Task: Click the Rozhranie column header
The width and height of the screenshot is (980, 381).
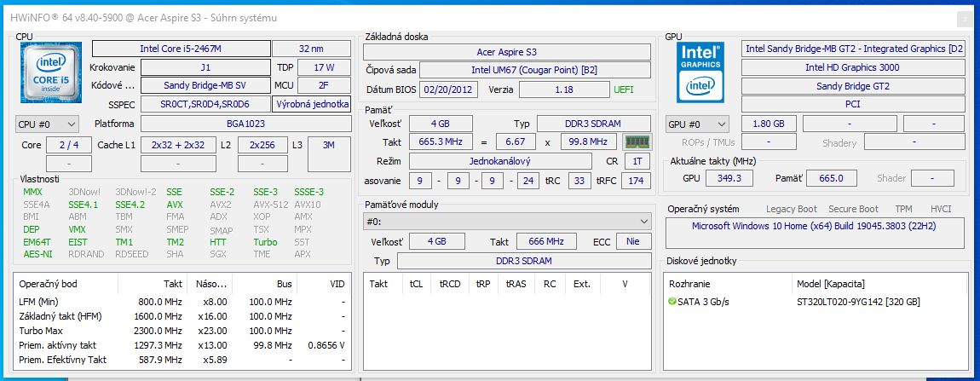Action: [728, 284]
